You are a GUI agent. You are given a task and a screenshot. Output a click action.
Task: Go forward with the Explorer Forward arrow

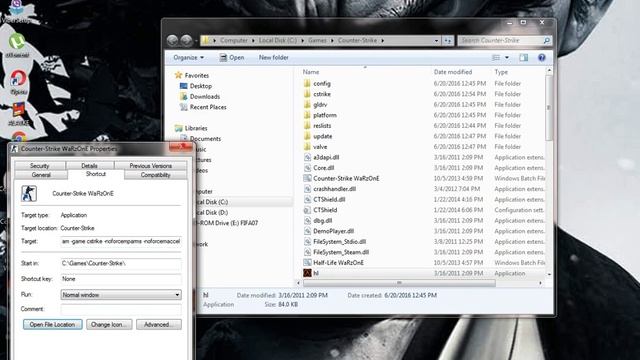coord(186,40)
